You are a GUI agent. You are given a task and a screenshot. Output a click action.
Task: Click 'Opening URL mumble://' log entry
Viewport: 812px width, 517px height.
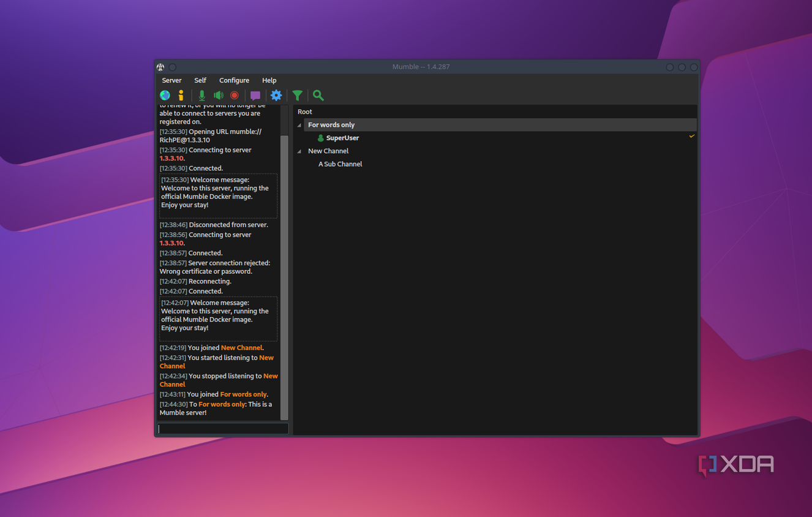[211, 136]
